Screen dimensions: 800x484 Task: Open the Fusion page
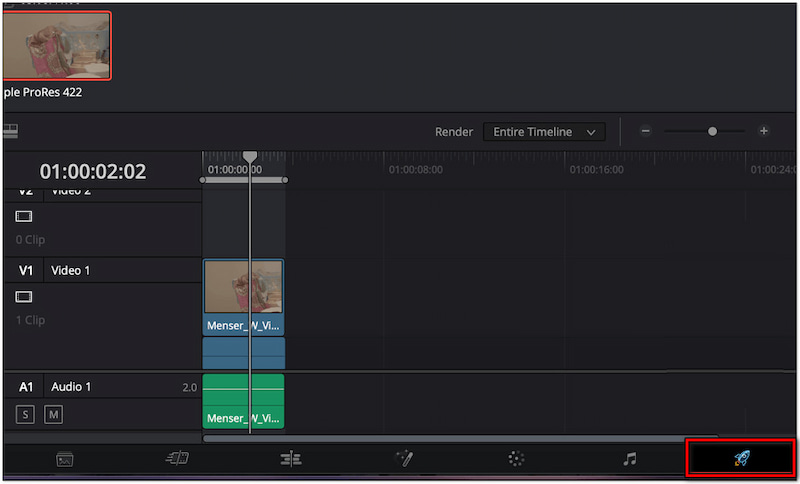click(404, 459)
